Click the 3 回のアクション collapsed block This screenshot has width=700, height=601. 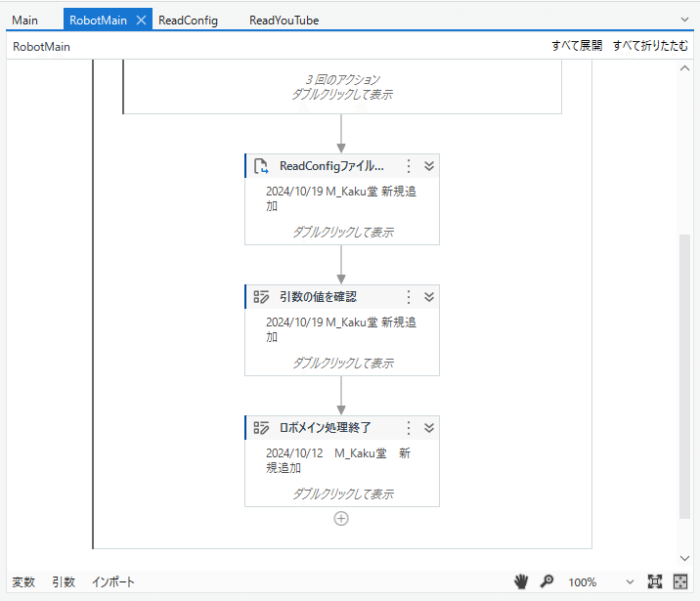pos(342,87)
